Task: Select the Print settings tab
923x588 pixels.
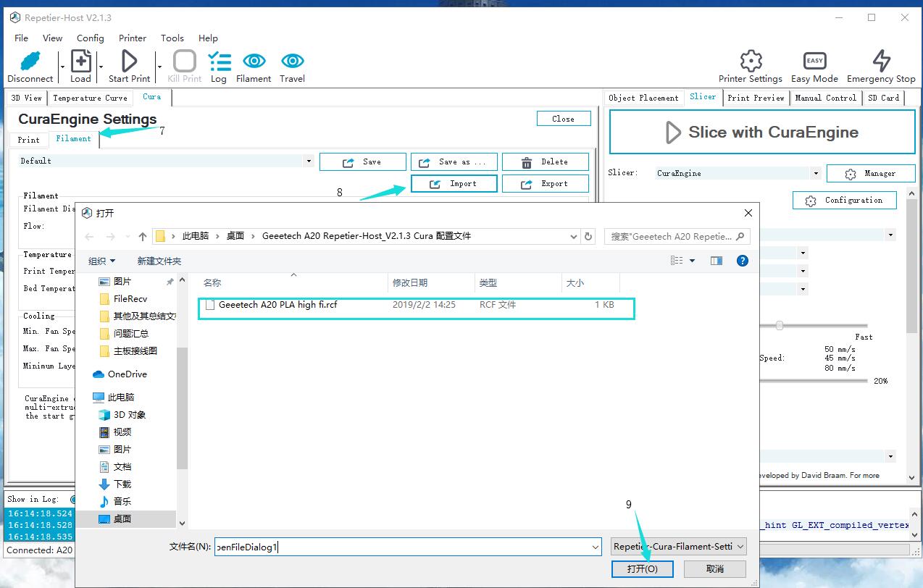Action: coord(29,140)
